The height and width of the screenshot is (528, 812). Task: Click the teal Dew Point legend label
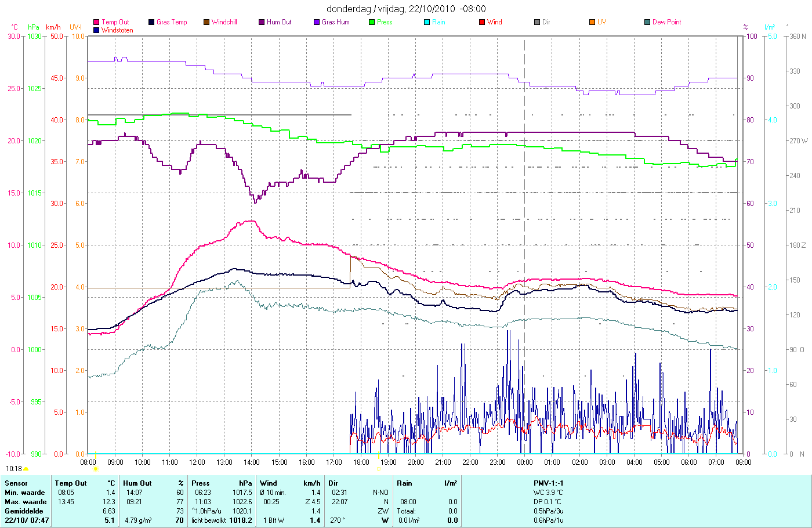(667, 22)
